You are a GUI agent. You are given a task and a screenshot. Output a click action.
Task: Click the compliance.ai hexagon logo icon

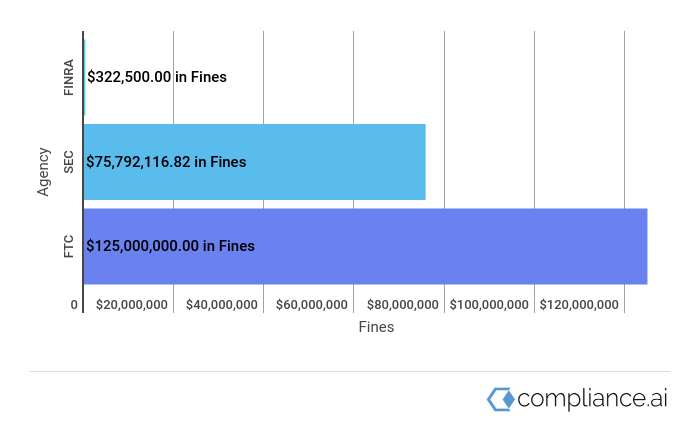500,399
